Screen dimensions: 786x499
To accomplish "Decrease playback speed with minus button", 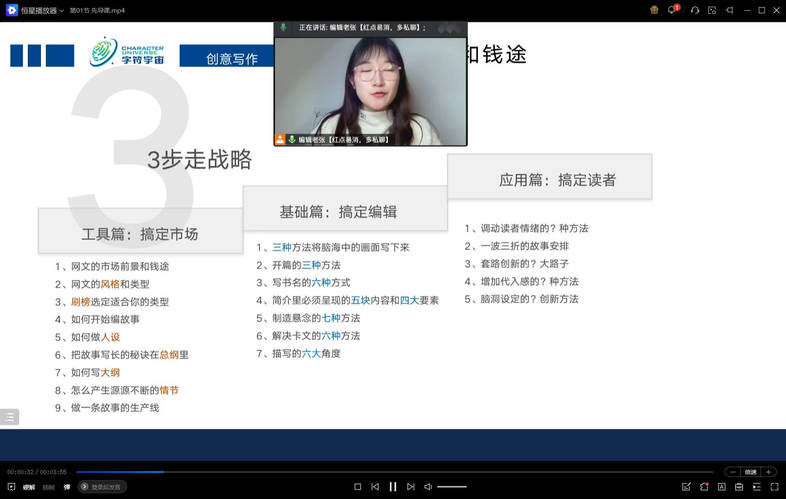I will click(x=732, y=471).
